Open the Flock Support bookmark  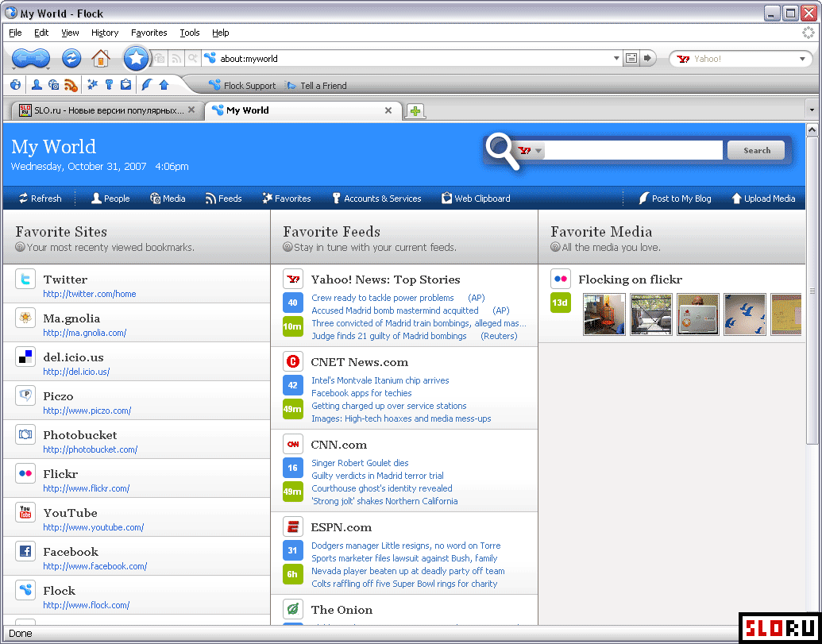click(x=241, y=86)
